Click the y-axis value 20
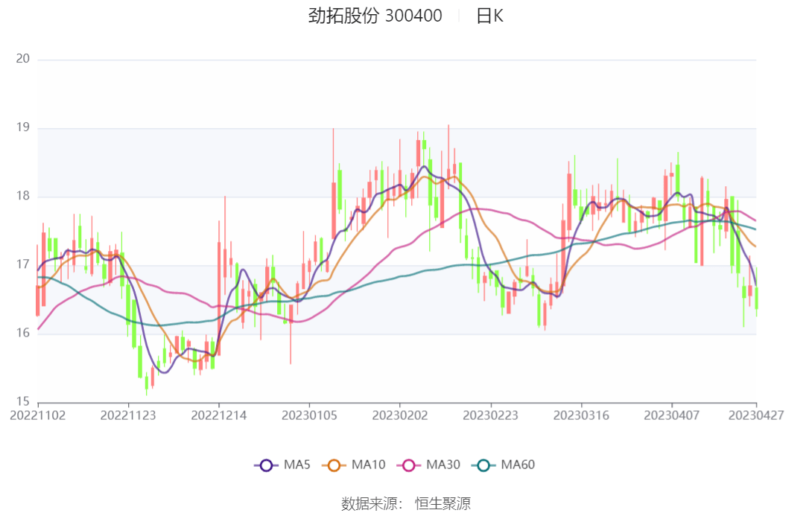Viewport: 812px width, 513px height. pos(23,59)
